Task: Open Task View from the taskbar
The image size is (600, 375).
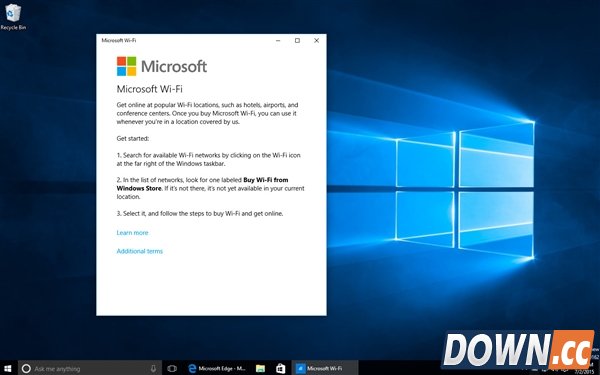Action: 172,368
